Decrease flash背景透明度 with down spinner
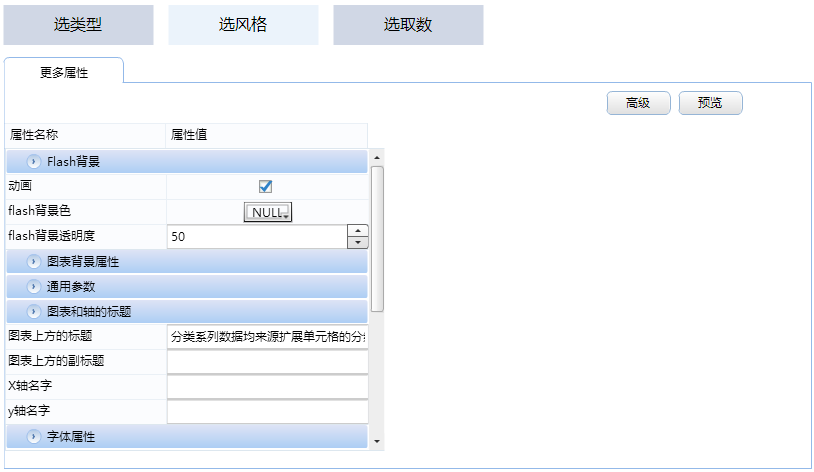Screen dimensions: 814x472 [358, 242]
